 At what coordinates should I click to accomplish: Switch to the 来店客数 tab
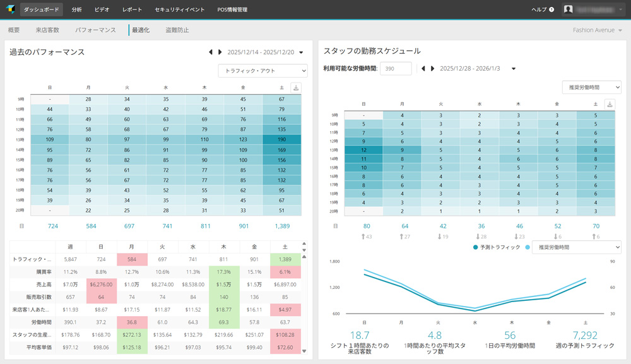pos(47,30)
